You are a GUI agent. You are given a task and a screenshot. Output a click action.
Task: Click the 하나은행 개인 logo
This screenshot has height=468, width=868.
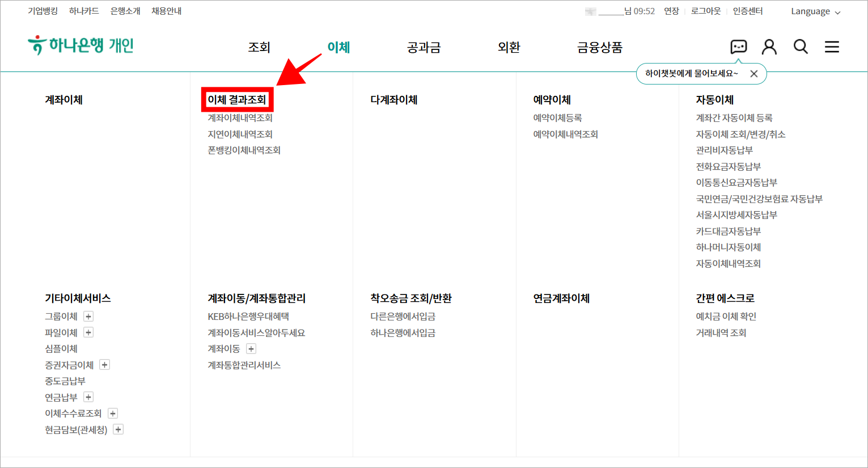[79, 47]
